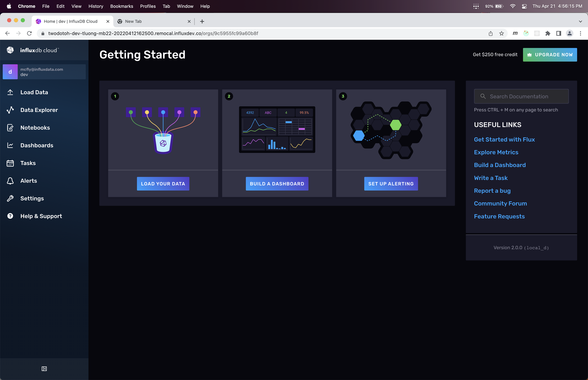Open Settings via the wrench icon

(x=10, y=198)
